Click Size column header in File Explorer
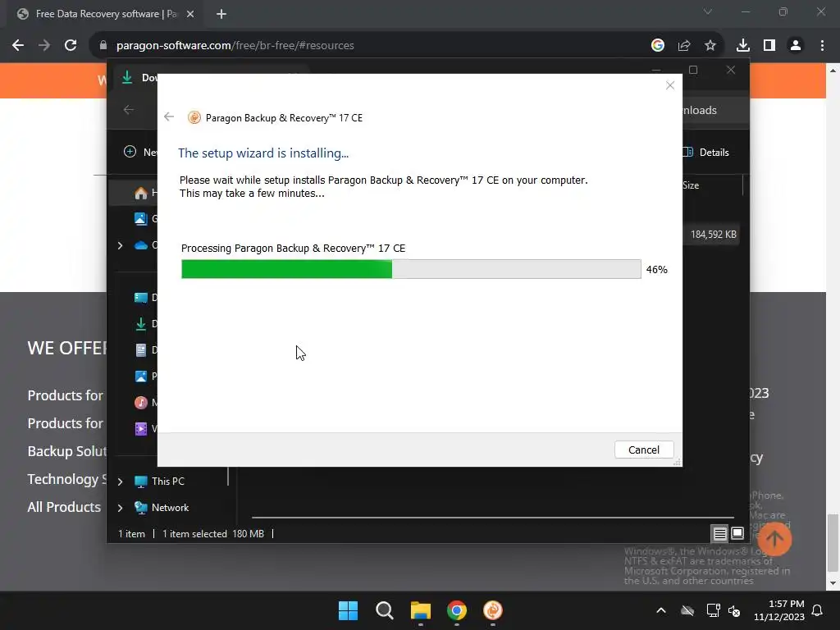The height and width of the screenshot is (630, 840). point(691,185)
